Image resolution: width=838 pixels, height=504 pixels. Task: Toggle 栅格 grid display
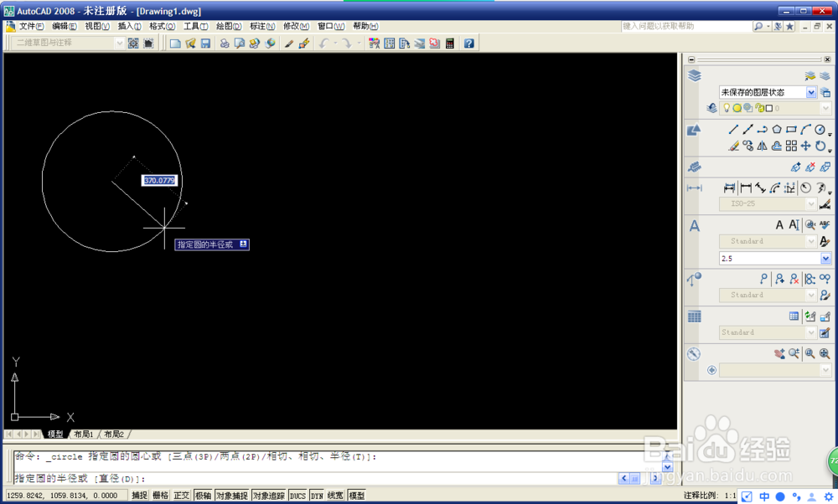[x=160, y=496]
